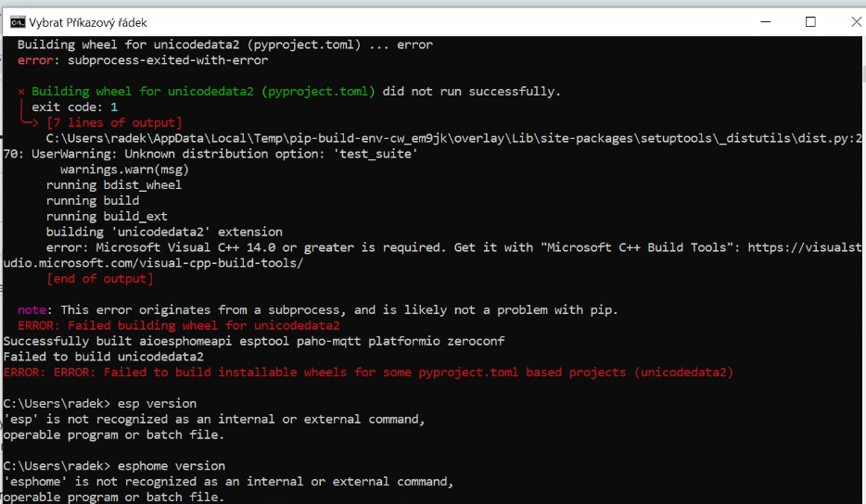The image size is (866, 504).
Task: Click 'UserWarning: Unknown distribution option' line
Action: (210, 154)
